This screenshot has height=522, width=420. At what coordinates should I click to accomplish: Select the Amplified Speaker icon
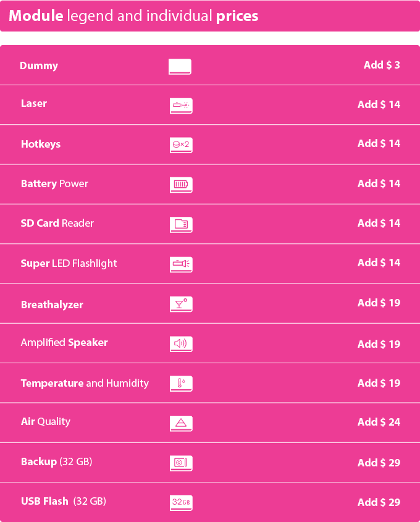click(x=181, y=344)
